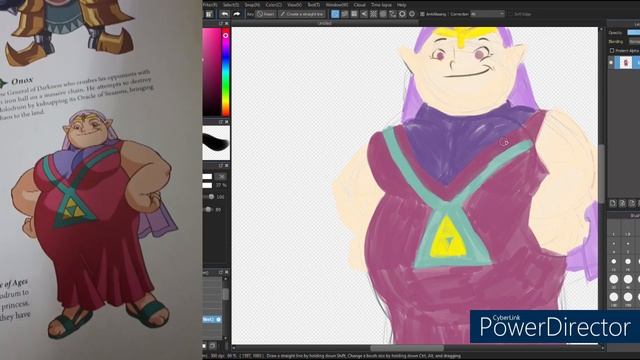Click the brush stroke preview
The height and width of the screenshot is (360, 640).
(216, 142)
